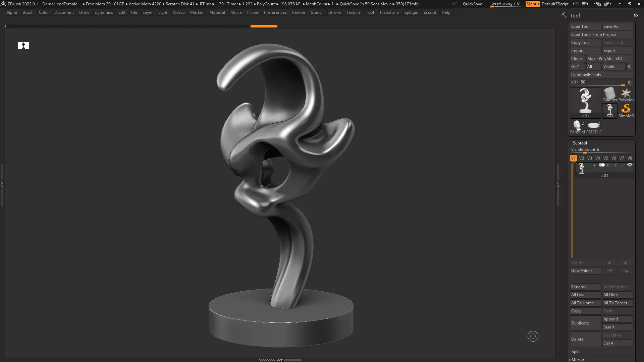Click the Tool palette refresh/dock icon
Viewport: 644px width, 362px height.
636,15
